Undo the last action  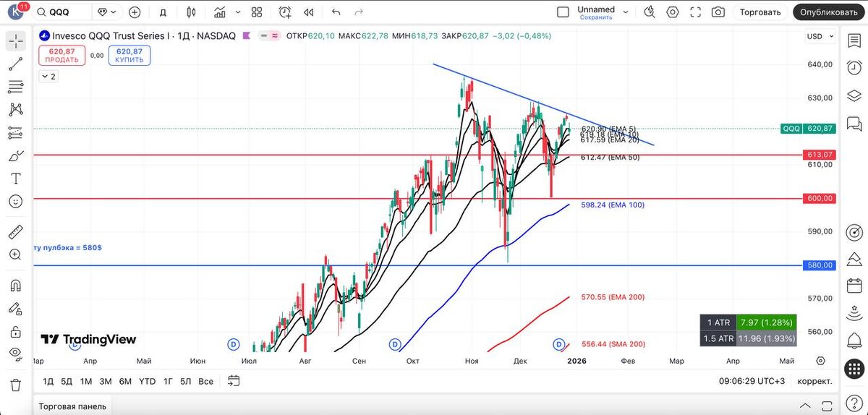point(336,12)
